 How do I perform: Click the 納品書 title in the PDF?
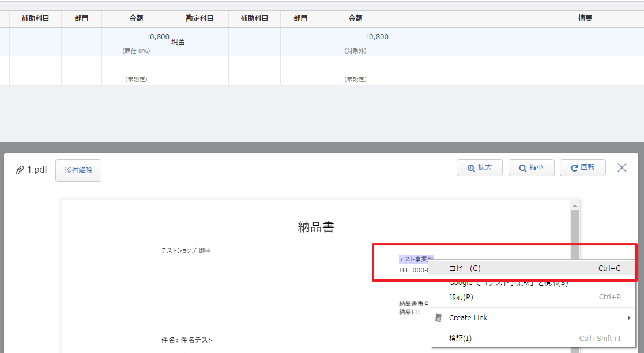point(316,227)
